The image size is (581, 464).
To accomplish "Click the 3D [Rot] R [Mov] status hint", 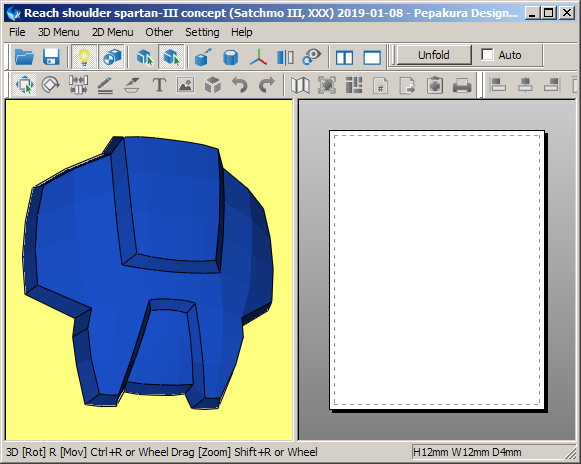I will (x=162, y=452).
